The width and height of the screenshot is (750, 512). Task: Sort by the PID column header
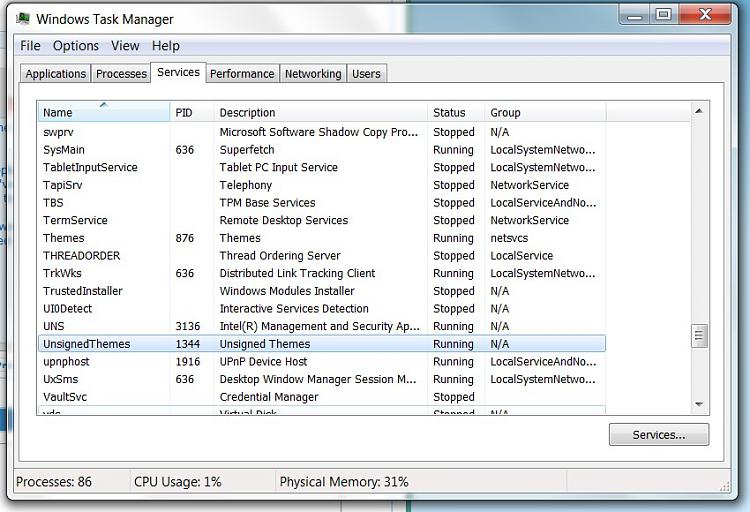click(191, 112)
